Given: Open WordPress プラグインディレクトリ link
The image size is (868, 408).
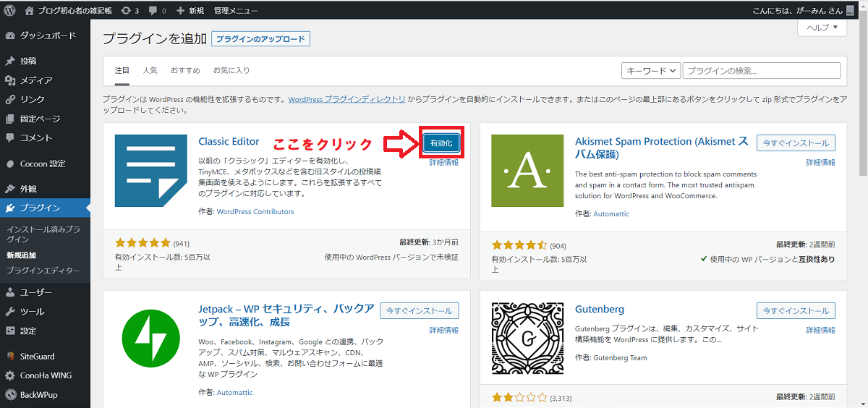Looking at the screenshot, I should coord(346,99).
